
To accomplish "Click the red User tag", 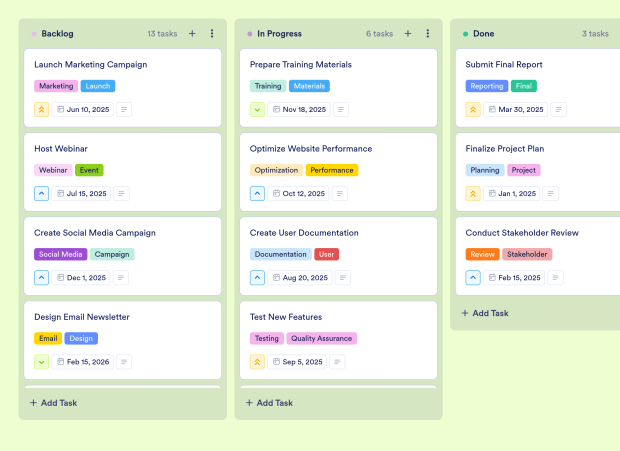I will tap(327, 255).
